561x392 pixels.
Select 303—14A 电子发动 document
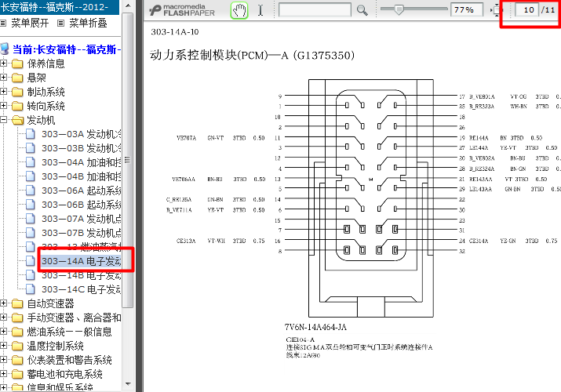[82, 261]
